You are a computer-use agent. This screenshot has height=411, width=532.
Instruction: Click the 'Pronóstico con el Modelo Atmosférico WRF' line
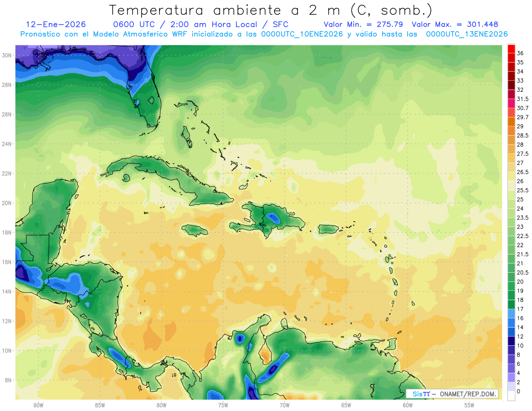[x=105, y=34]
